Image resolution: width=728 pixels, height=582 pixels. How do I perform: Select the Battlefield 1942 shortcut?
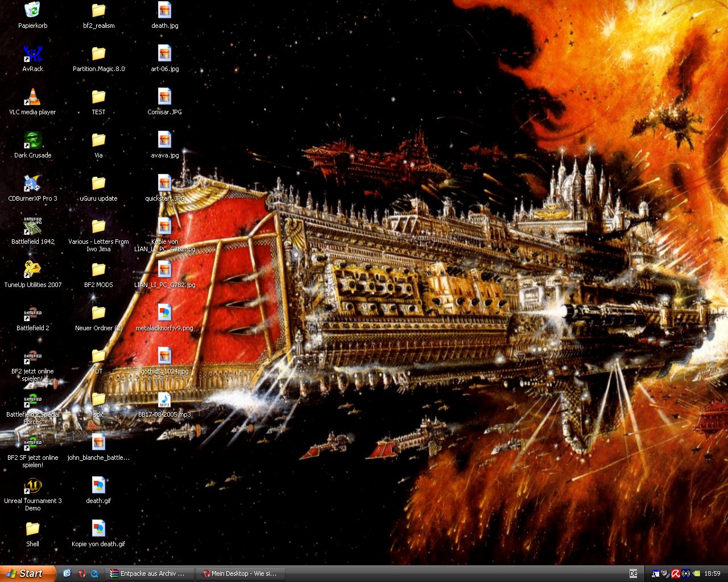(x=32, y=227)
